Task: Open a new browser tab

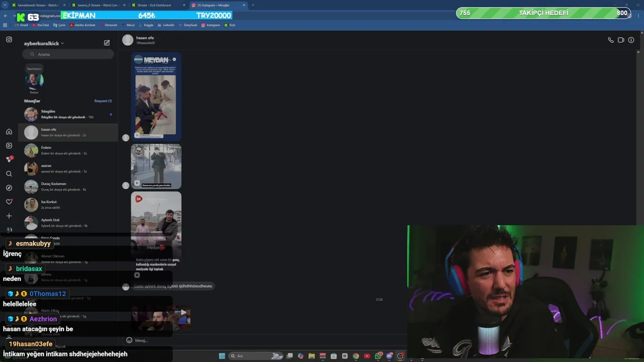Action: click(253, 5)
